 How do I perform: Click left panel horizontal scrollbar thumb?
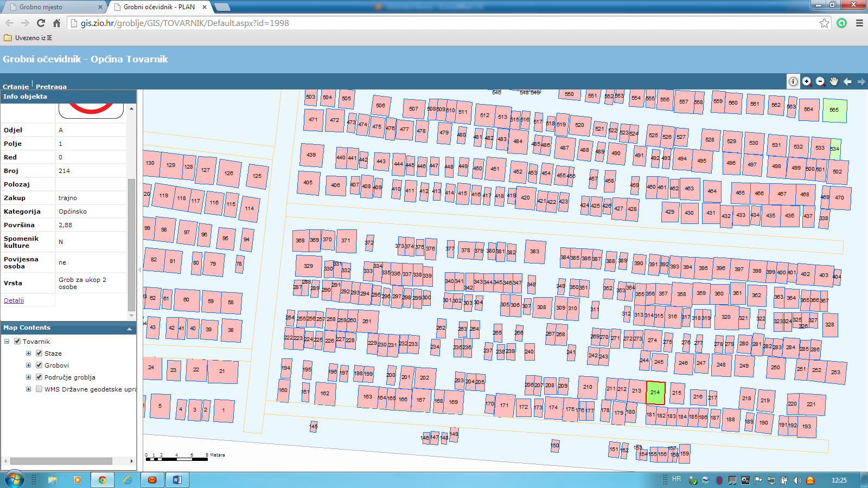[x=61, y=461]
